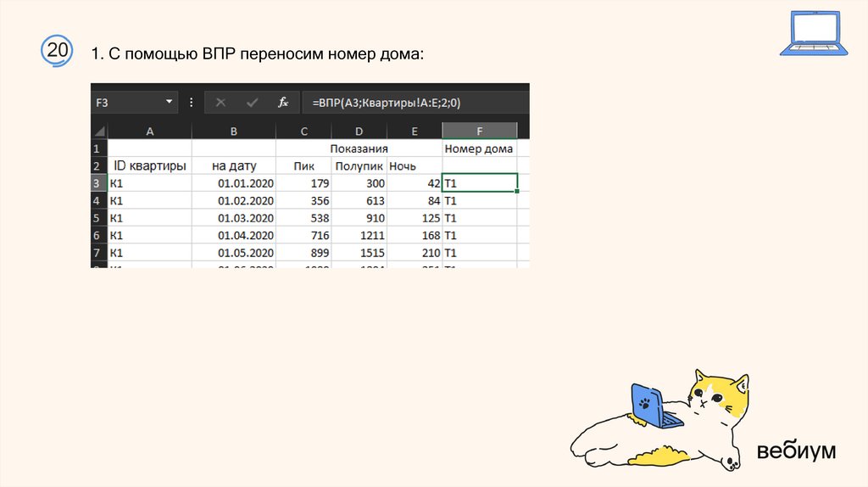Select column B header
868x487 pixels.
pos(234,132)
